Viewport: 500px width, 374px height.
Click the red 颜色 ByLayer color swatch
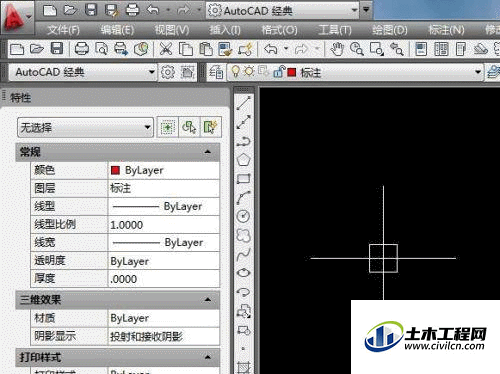115,170
